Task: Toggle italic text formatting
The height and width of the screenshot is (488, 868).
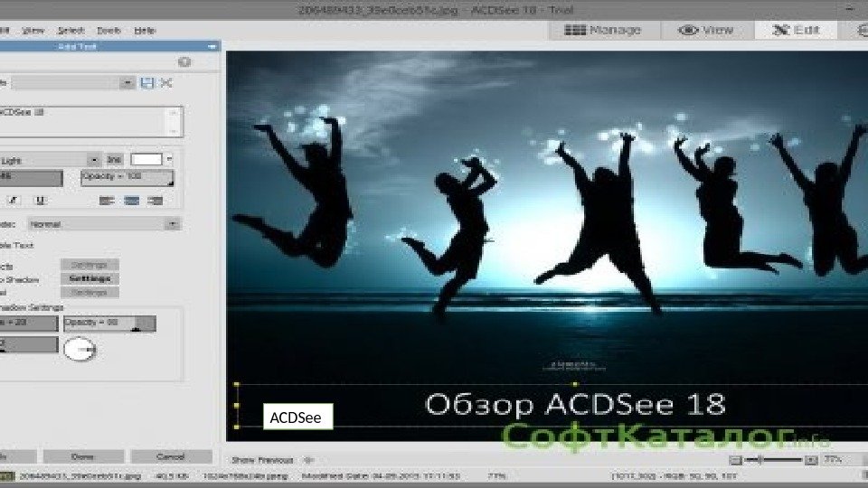Action: [14, 201]
